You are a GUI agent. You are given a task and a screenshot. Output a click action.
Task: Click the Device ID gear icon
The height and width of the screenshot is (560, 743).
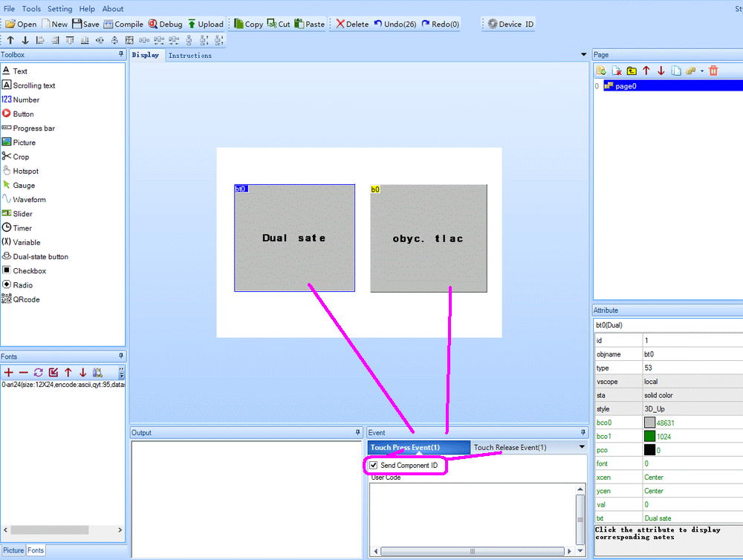coord(492,24)
